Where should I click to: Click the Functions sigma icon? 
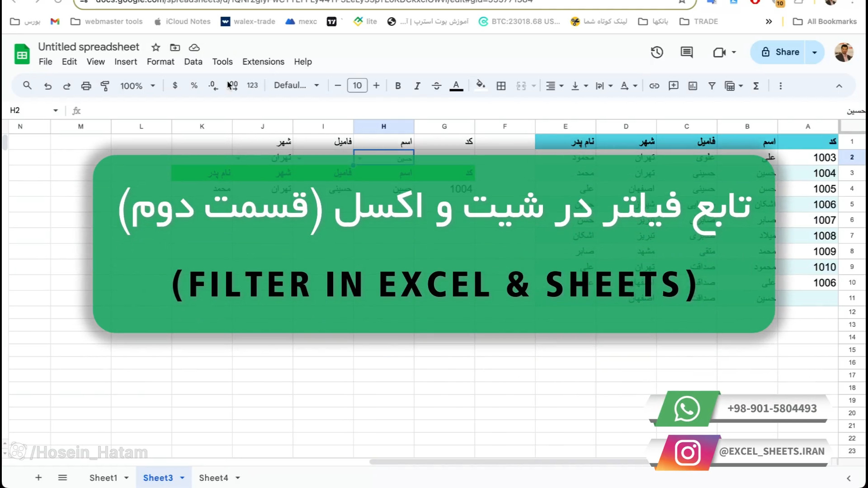[x=756, y=86]
